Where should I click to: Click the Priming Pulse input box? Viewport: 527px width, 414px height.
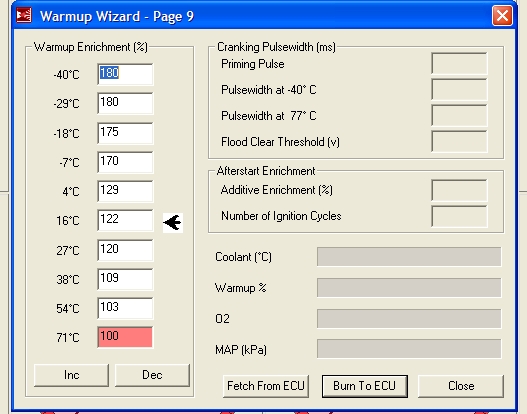[x=459, y=63]
